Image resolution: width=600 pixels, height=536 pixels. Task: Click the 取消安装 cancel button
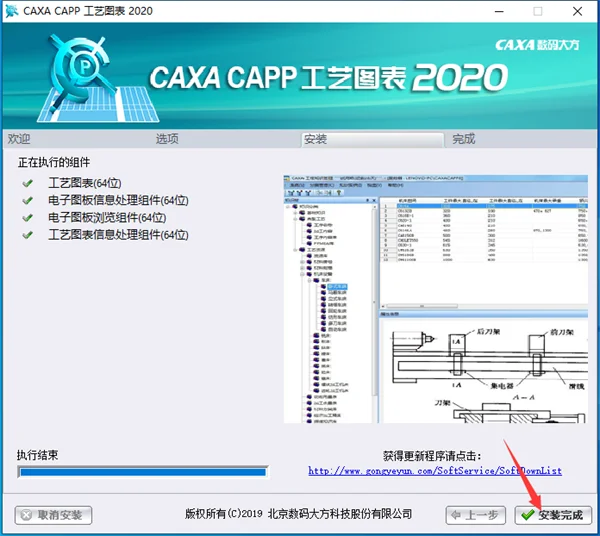(x=53, y=515)
